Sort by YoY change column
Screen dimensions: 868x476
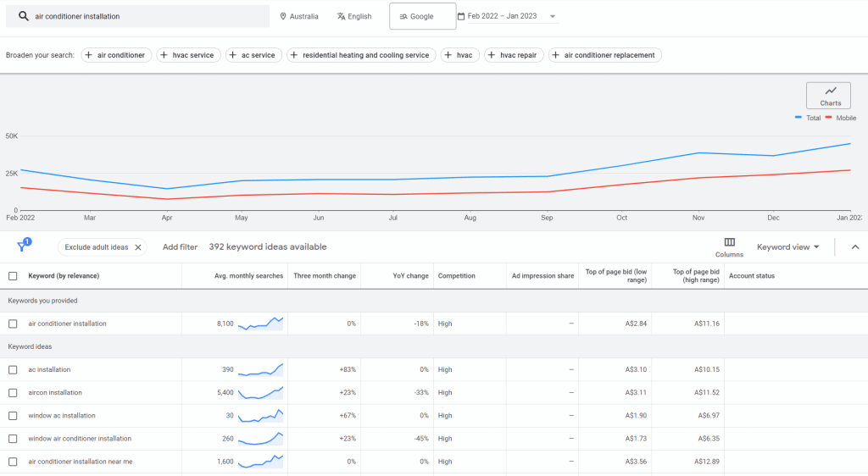click(410, 276)
